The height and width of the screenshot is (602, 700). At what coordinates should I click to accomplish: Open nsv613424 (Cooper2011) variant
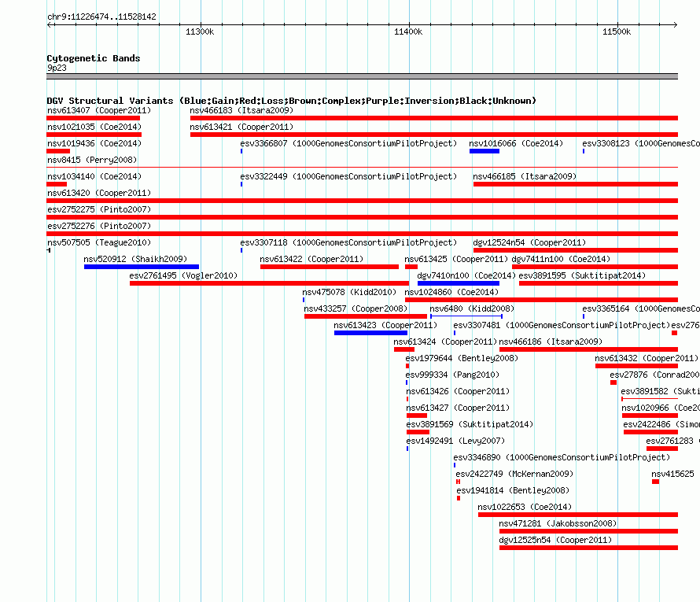(x=445, y=342)
